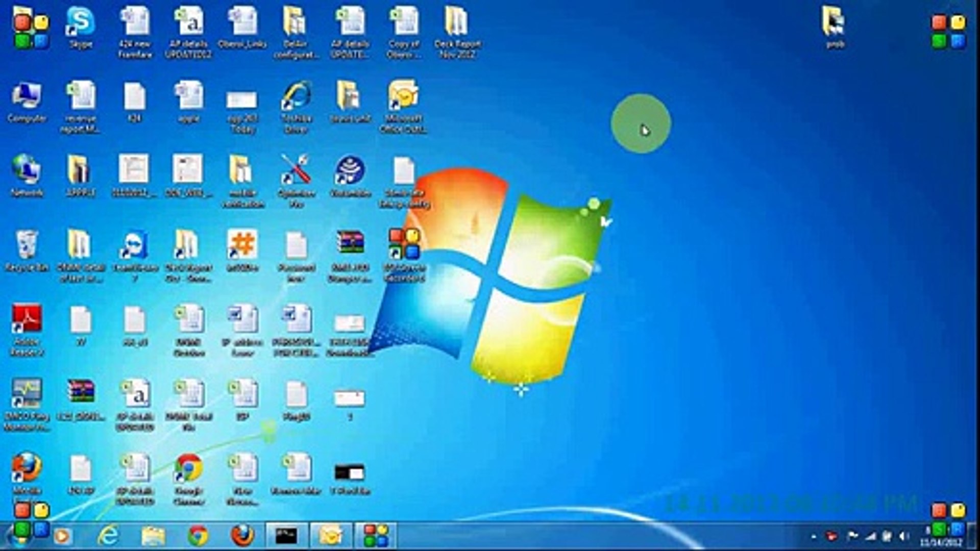Show hidden system tray icons arrow
Screen dimensions: 980x551
[813, 536]
